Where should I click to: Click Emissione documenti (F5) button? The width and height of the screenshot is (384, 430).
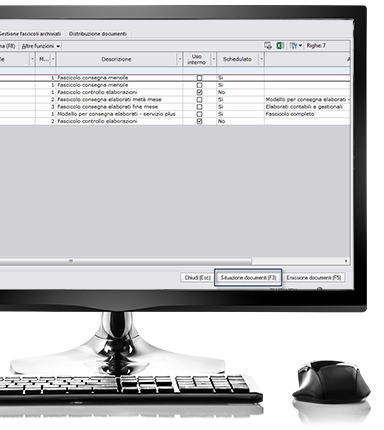tap(314, 278)
